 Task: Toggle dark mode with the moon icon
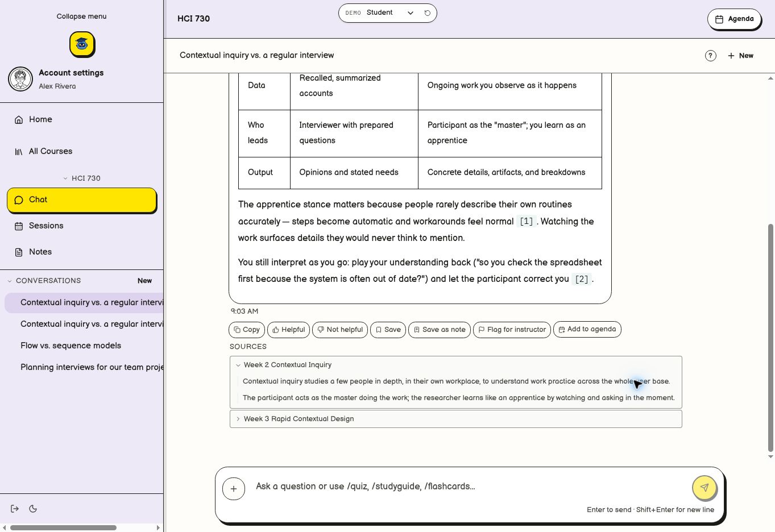click(33, 509)
